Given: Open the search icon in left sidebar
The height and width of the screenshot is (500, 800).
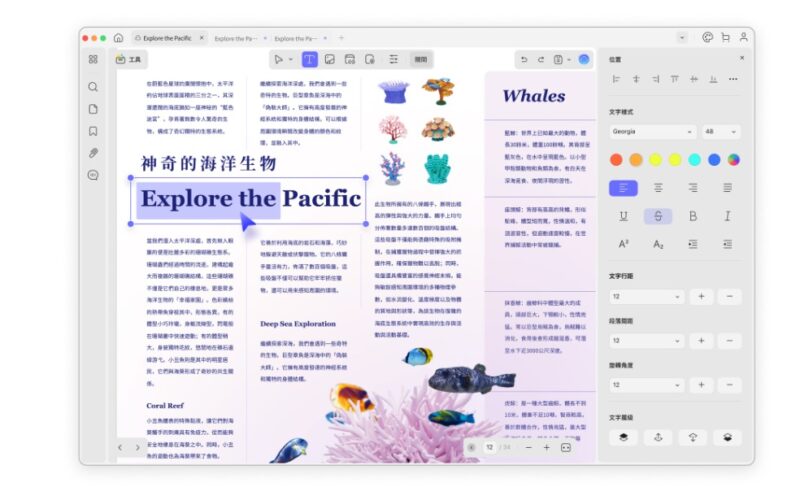Looking at the screenshot, I should [93, 87].
